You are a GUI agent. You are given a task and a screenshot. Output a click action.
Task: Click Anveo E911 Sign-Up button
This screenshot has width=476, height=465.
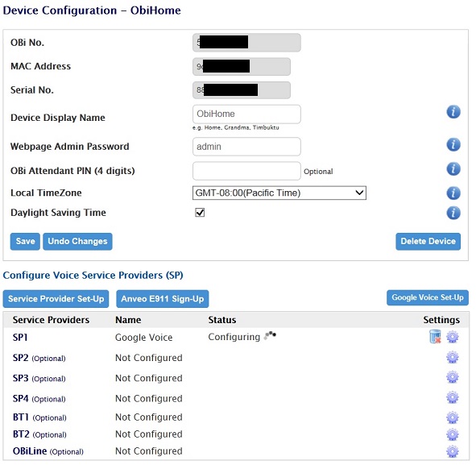click(x=163, y=299)
